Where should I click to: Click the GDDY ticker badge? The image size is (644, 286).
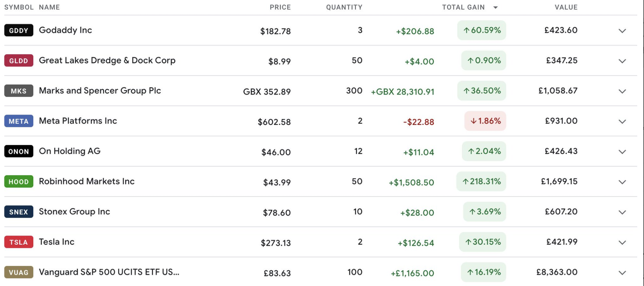(19, 30)
